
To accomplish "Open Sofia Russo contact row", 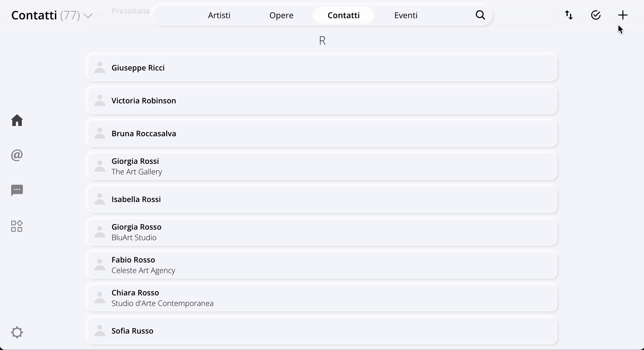I will pyautogui.click(x=322, y=331).
